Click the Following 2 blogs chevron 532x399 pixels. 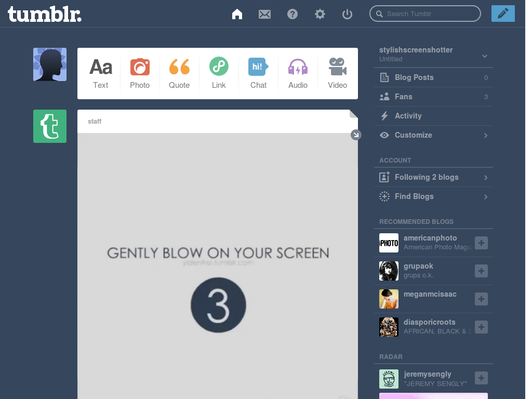486,178
